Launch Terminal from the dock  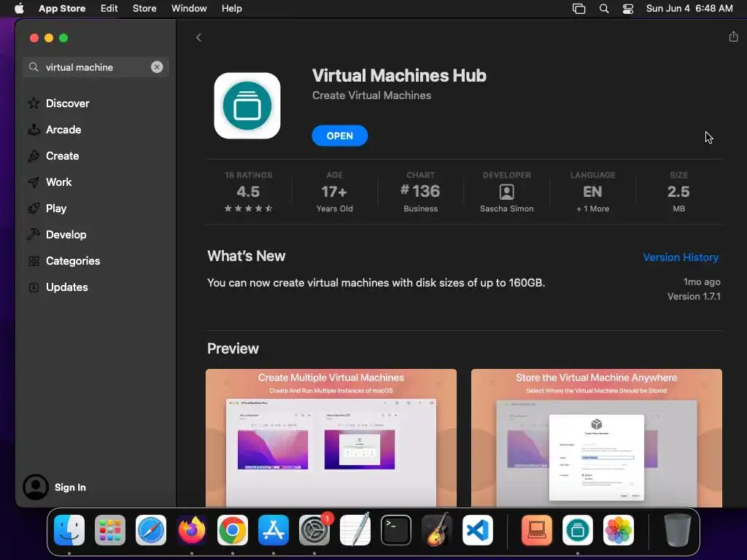[x=396, y=530]
